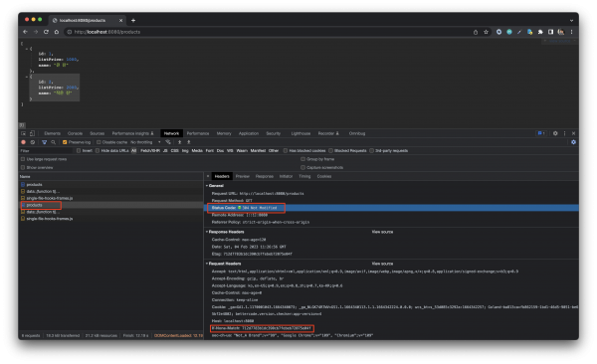597x364 pixels.
Task: Enable Show overview checkbox
Action: (23, 167)
